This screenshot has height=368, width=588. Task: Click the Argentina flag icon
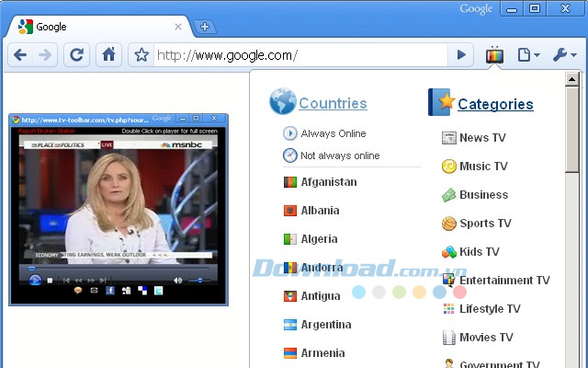pos(290,325)
